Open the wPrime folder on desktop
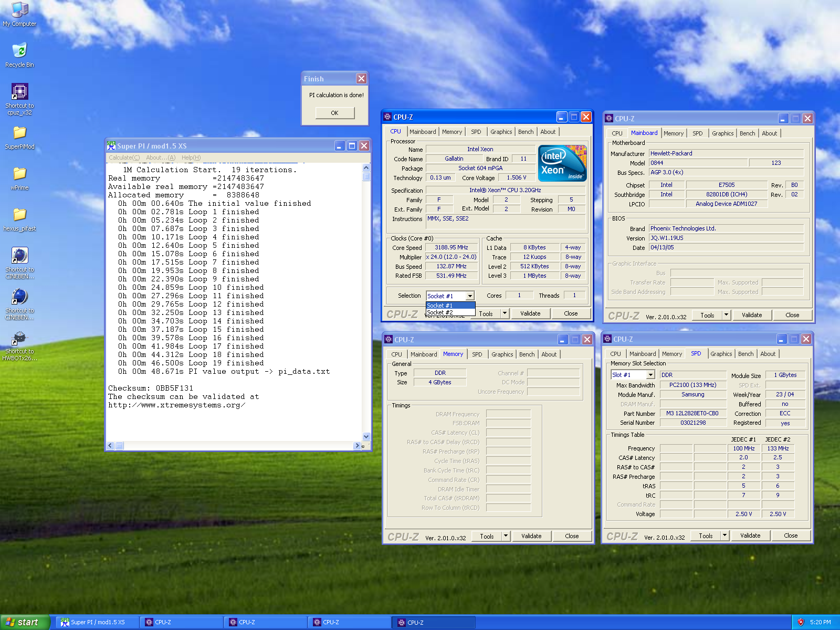 [19, 173]
